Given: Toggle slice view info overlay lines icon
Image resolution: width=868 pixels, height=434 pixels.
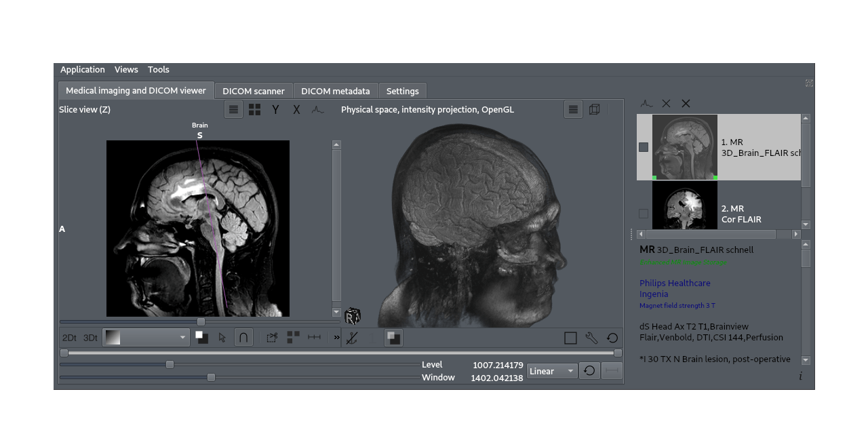Looking at the screenshot, I should (233, 109).
